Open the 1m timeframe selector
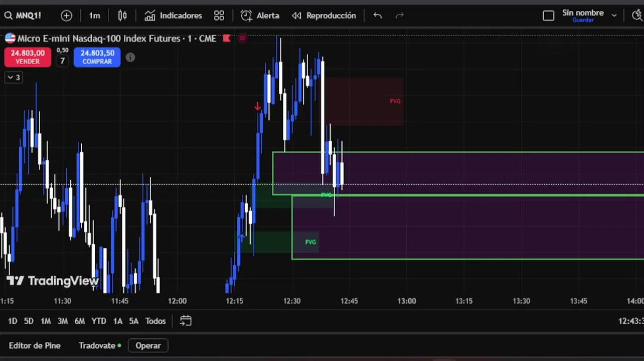This screenshot has width=644, height=361. coord(94,16)
